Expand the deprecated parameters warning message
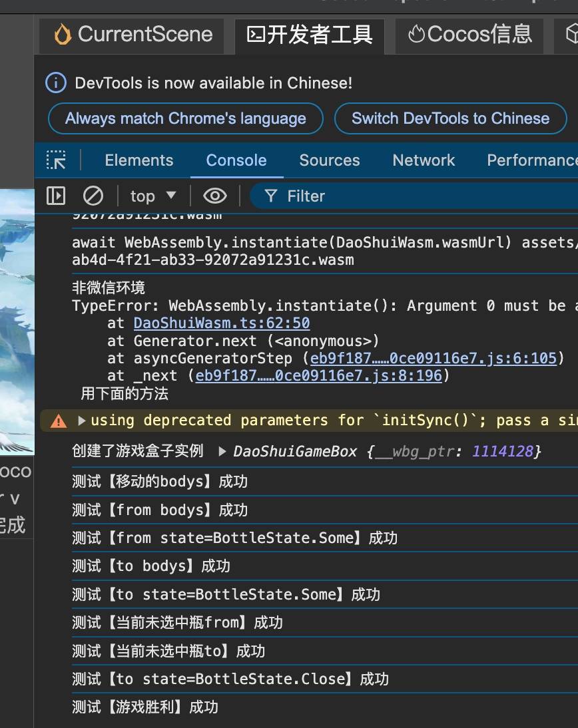The image size is (578, 728). 82,421
